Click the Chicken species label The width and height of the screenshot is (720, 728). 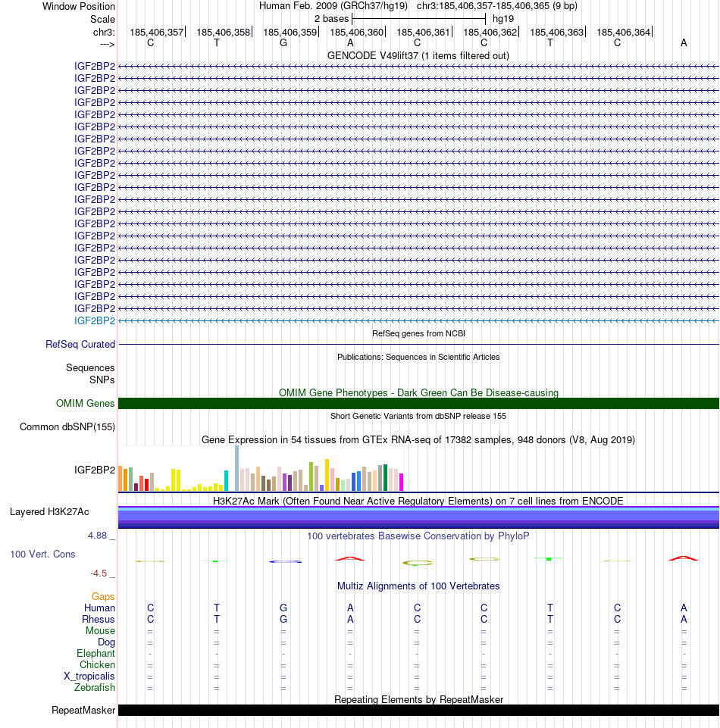point(97,665)
